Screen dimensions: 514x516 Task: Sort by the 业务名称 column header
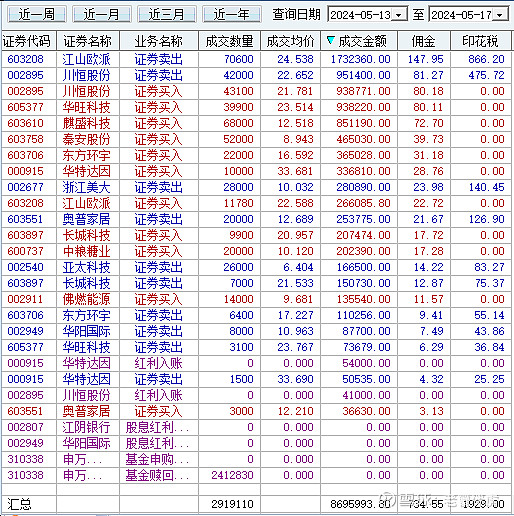pos(159,41)
